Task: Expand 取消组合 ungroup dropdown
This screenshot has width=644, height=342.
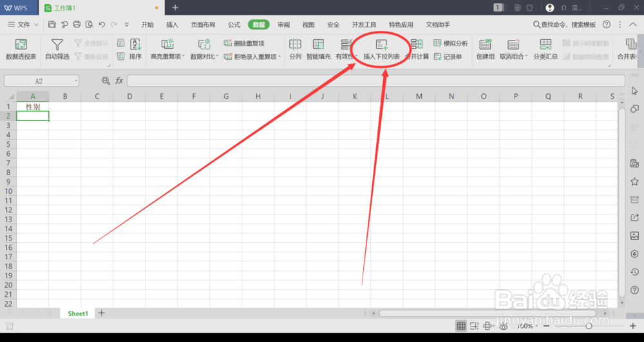Action: (x=526, y=56)
